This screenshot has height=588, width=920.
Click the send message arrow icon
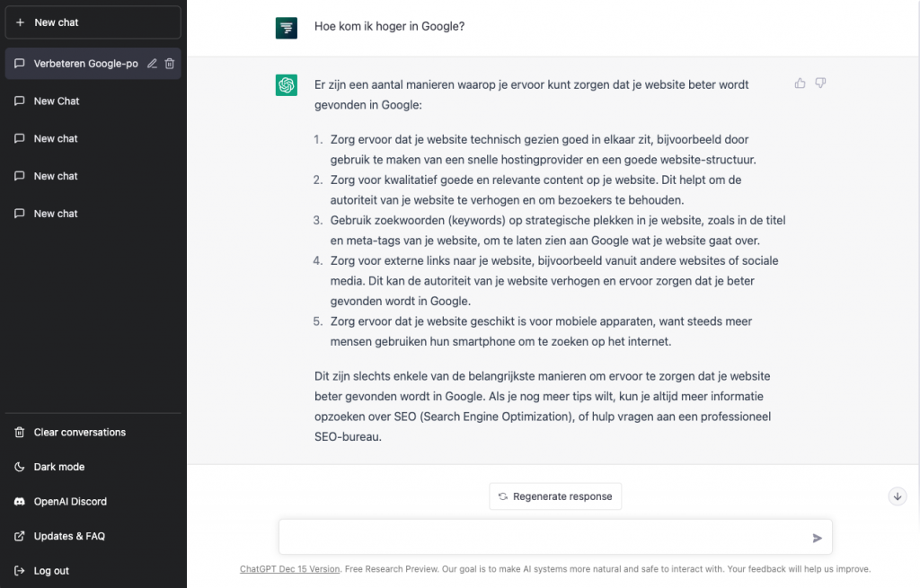pyautogui.click(x=817, y=538)
